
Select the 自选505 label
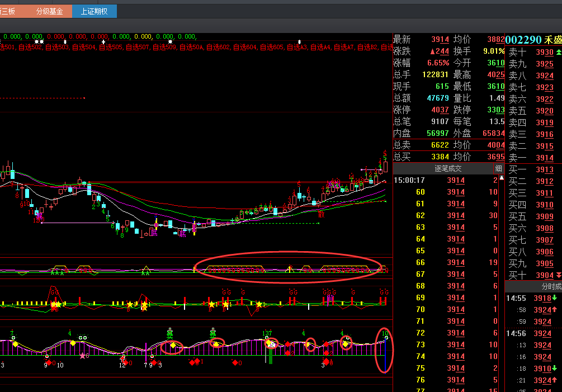click(x=111, y=48)
